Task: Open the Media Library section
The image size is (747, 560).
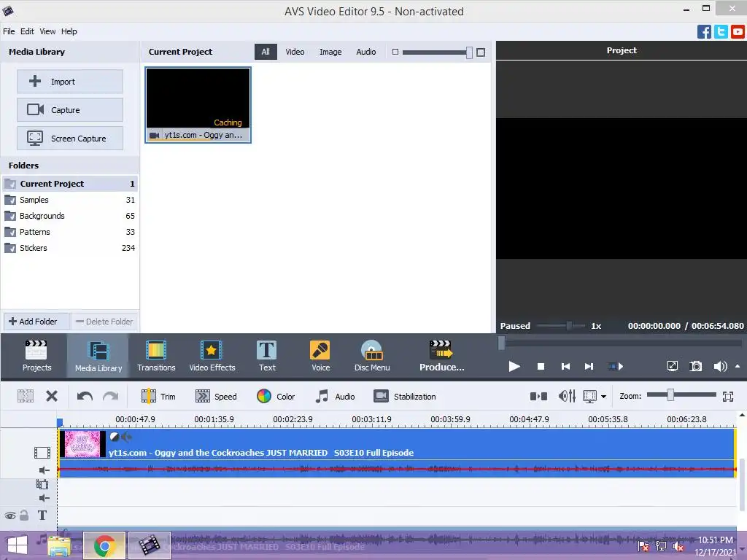Action: tap(98, 356)
